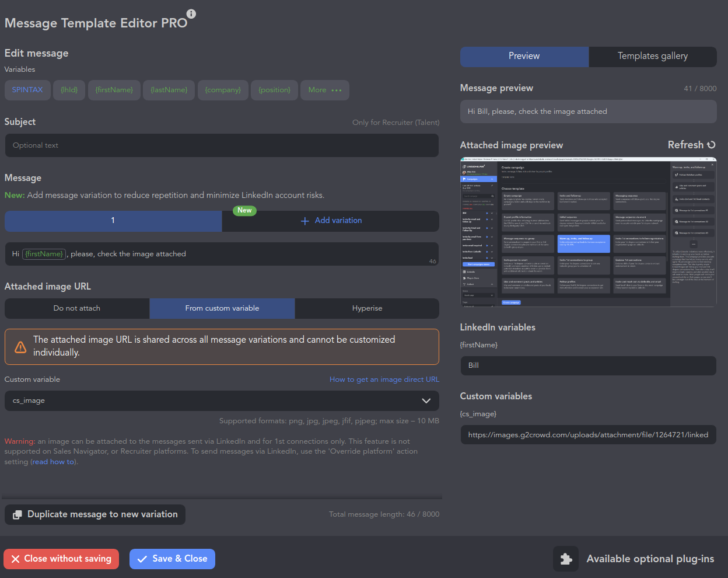The height and width of the screenshot is (578, 728).
Task: Click the warning triangle icon in the alert
Action: 20,347
